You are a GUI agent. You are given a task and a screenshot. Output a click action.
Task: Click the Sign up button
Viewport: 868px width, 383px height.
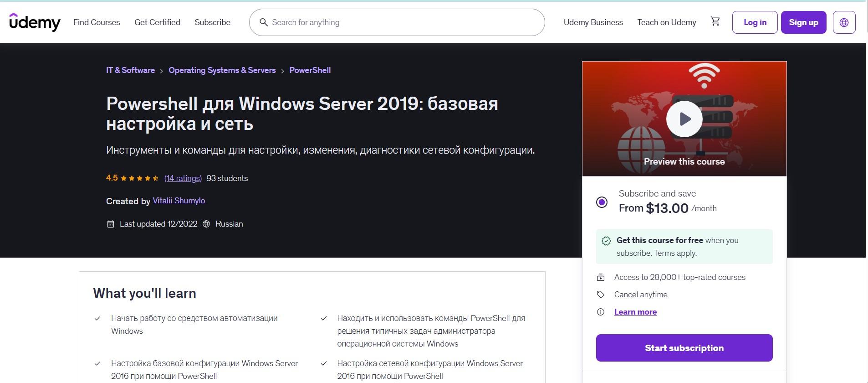point(803,22)
